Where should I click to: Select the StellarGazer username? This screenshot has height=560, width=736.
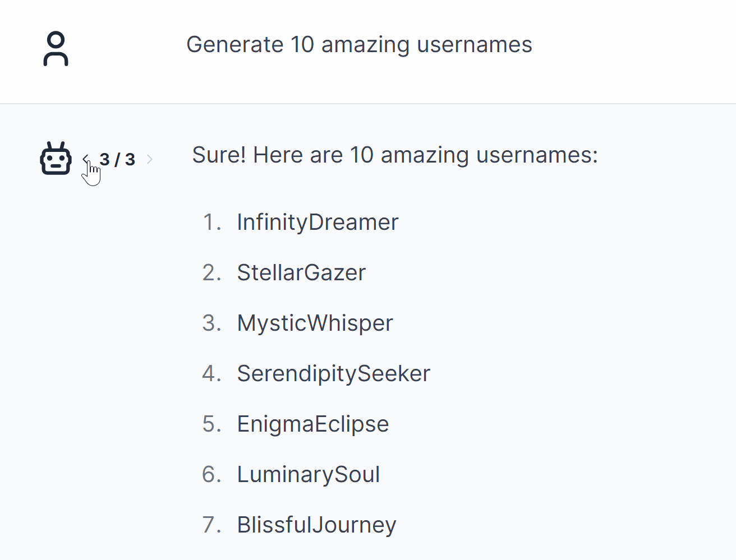[x=301, y=273]
